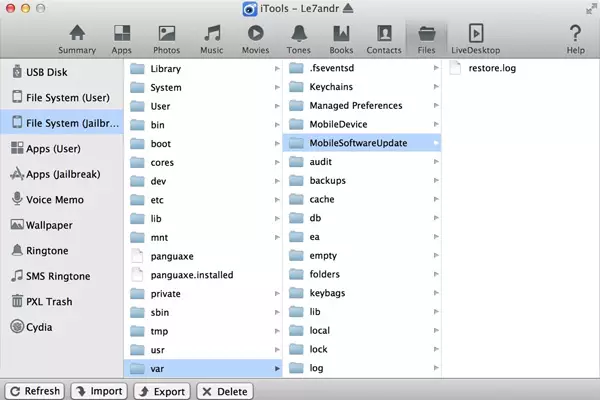Viewport: 600px width, 400px height.
Task: Select the cores folder
Action: click(x=203, y=162)
